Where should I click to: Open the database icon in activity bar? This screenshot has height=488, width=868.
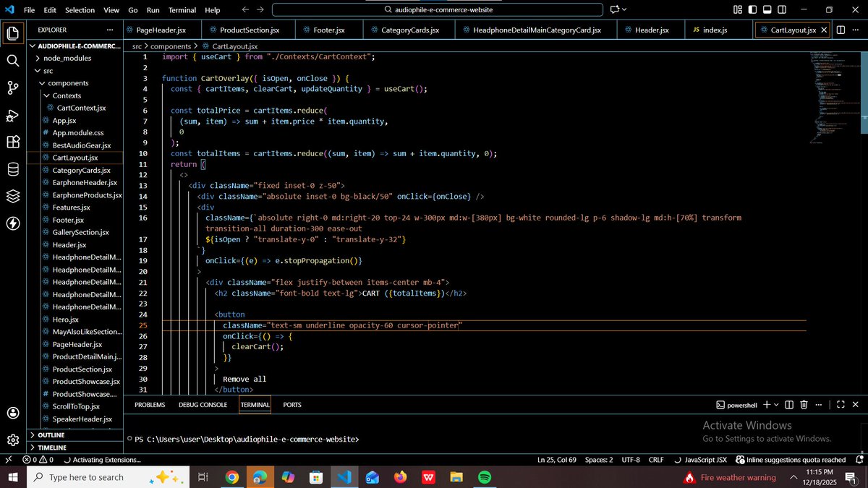(12, 169)
